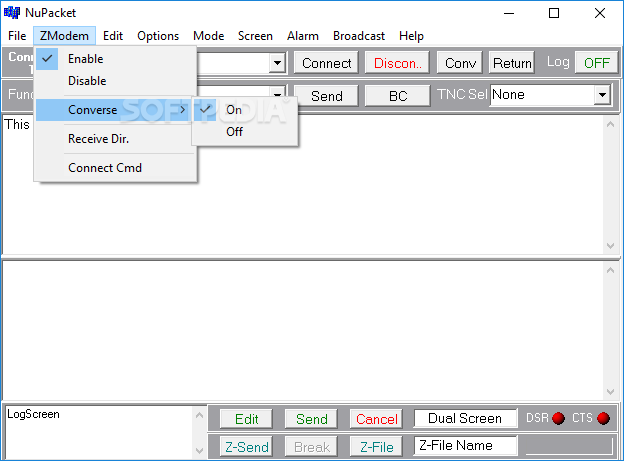This screenshot has width=624, height=461.
Task: Open the connection combo box arrow
Action: [x=277, y=63]
